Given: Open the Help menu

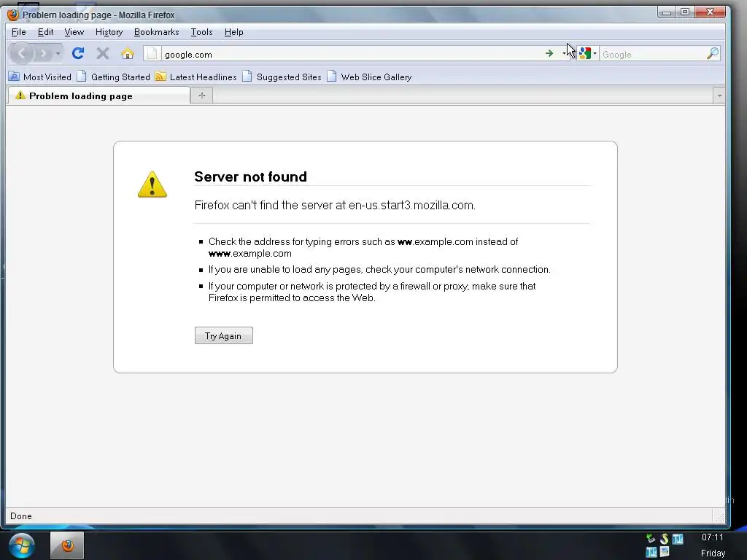Looking at the screenshot, I should [x=233, y=32].
